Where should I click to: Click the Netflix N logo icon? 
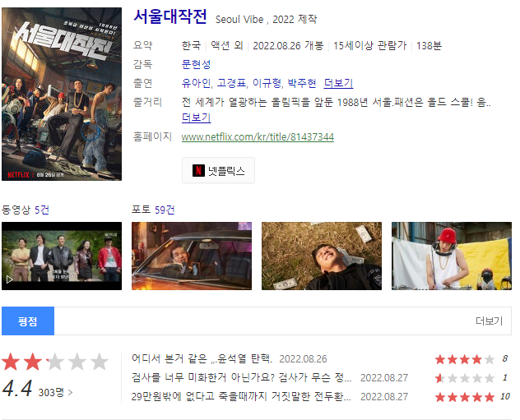198,171
